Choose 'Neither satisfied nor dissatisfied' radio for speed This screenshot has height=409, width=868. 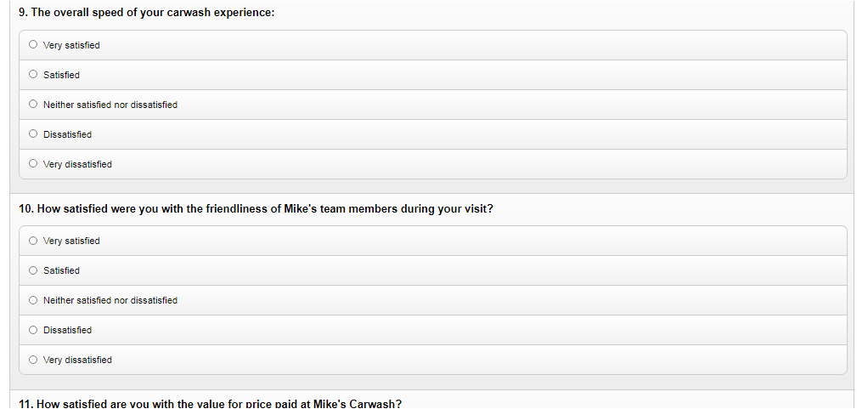pyautogui.click(x=33, y=105)
